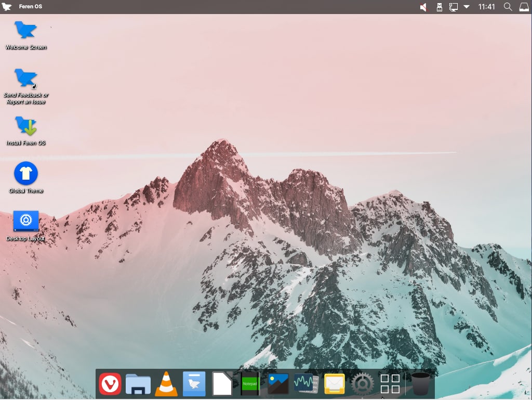Click the "Welcome Screen" label text
532x400 pixels.
coord(26,47)
